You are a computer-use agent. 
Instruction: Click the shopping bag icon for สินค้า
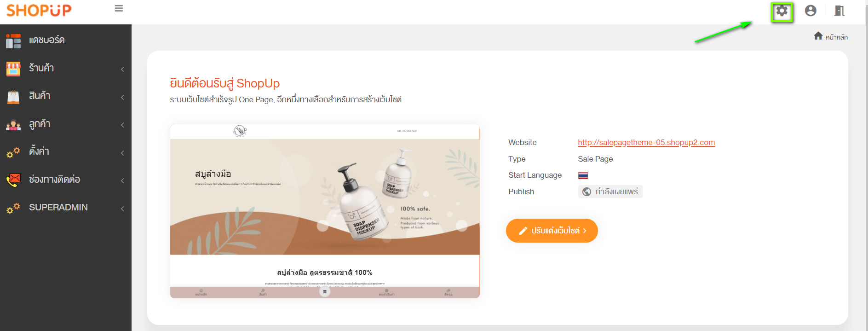coord(13,97)
